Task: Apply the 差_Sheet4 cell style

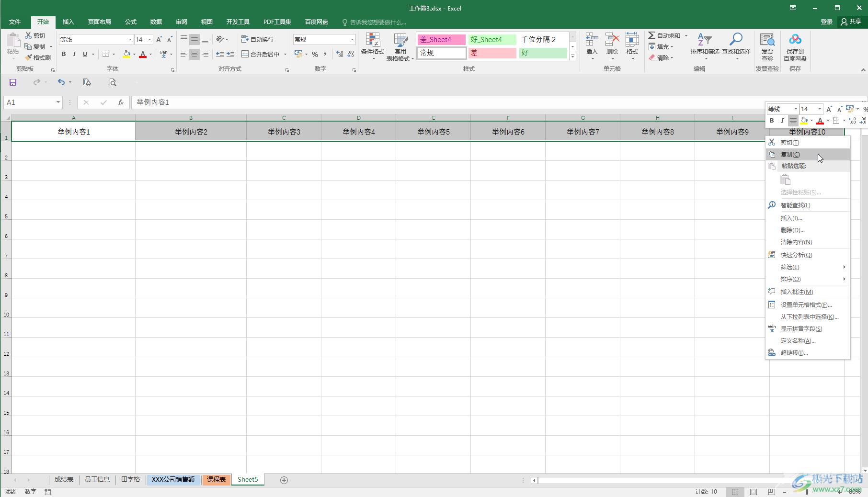Action: coord(441,40)
